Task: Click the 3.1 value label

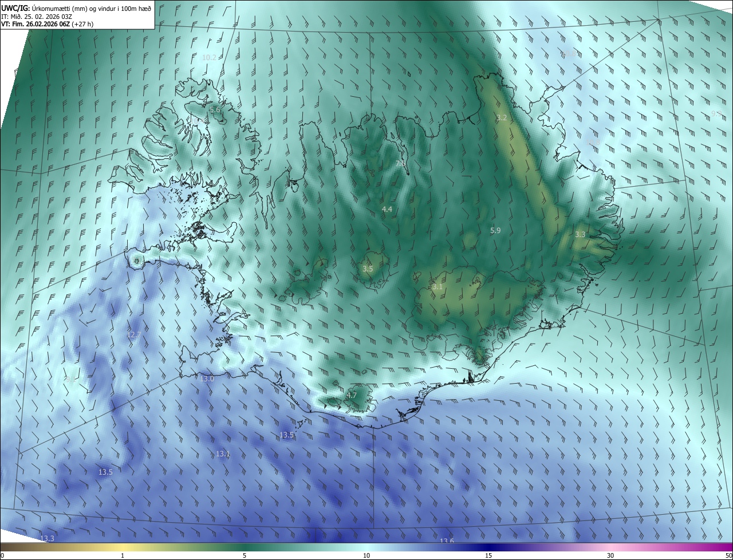Action: coord(438,286)
